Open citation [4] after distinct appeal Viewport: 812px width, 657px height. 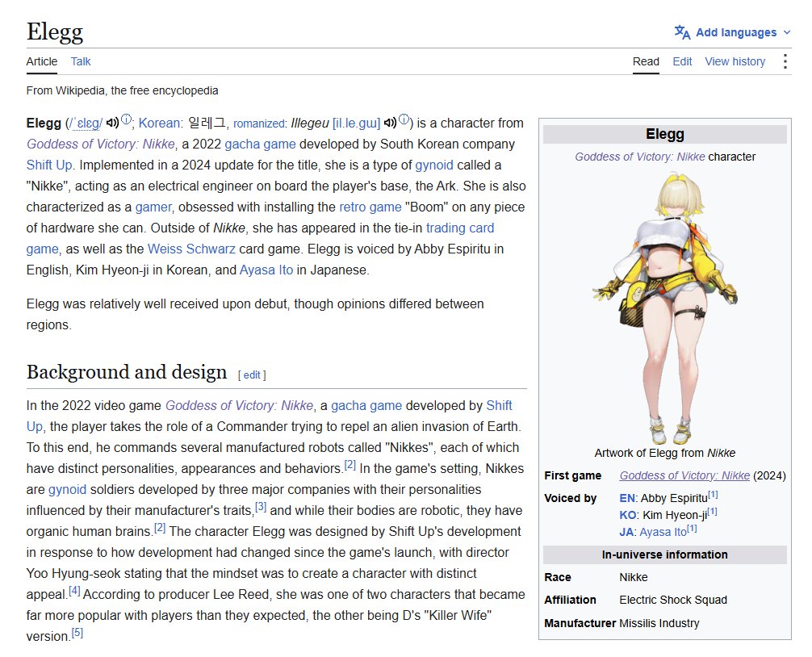click(74, 590)
